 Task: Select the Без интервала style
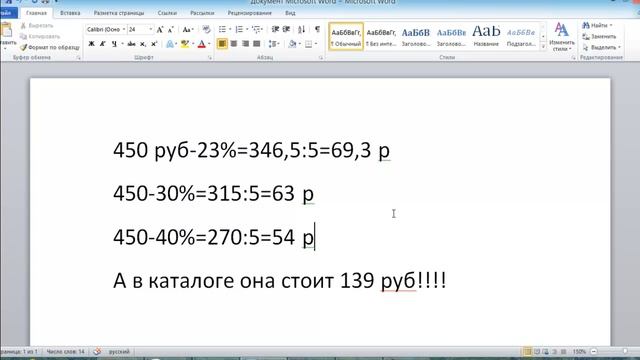click(x=381, y=37)
